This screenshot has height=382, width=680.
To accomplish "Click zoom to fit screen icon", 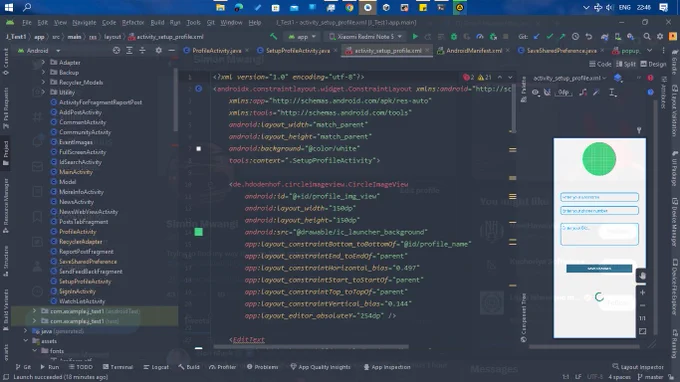I will (642, 331).
